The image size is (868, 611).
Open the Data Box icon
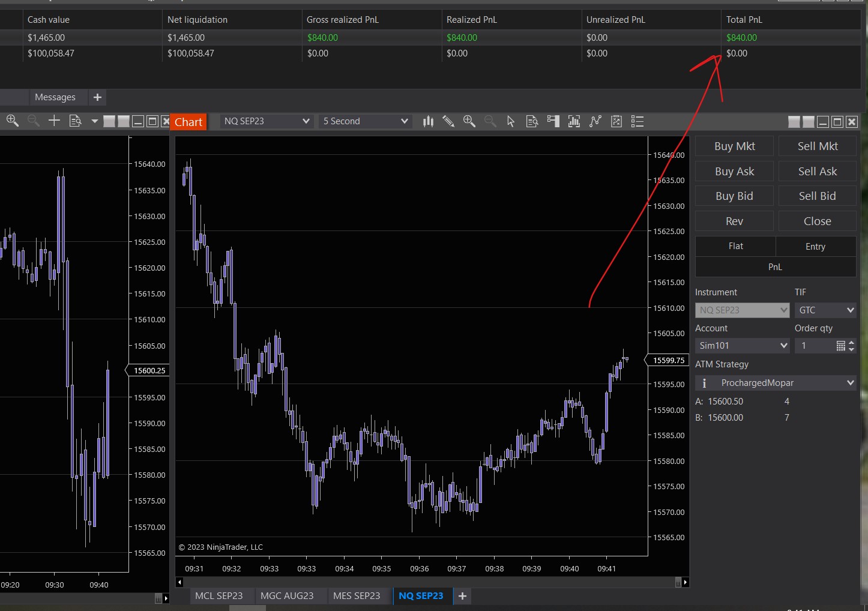coord(532,122)
